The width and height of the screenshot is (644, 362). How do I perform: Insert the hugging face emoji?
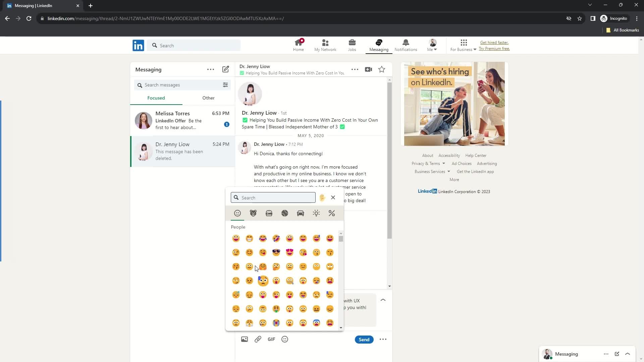coord(263,266)
